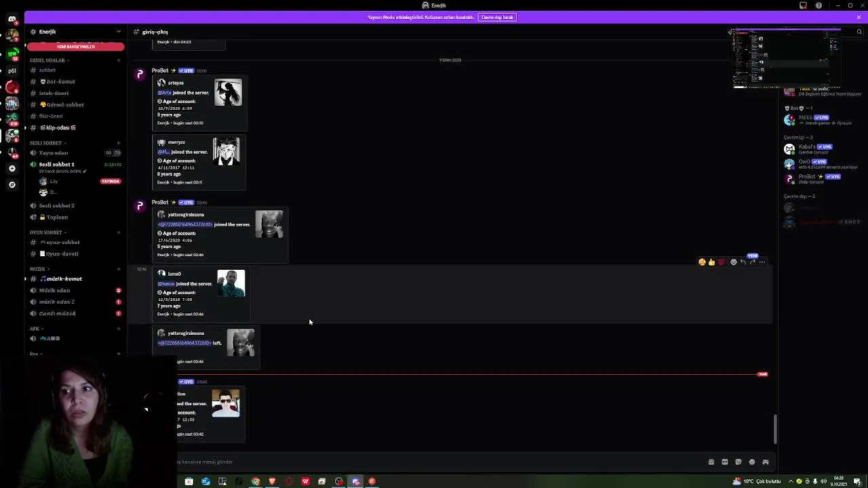This screenshot has width=868, height=488.
Task: Open the sohbet text channel
Action: pos(75,70)
